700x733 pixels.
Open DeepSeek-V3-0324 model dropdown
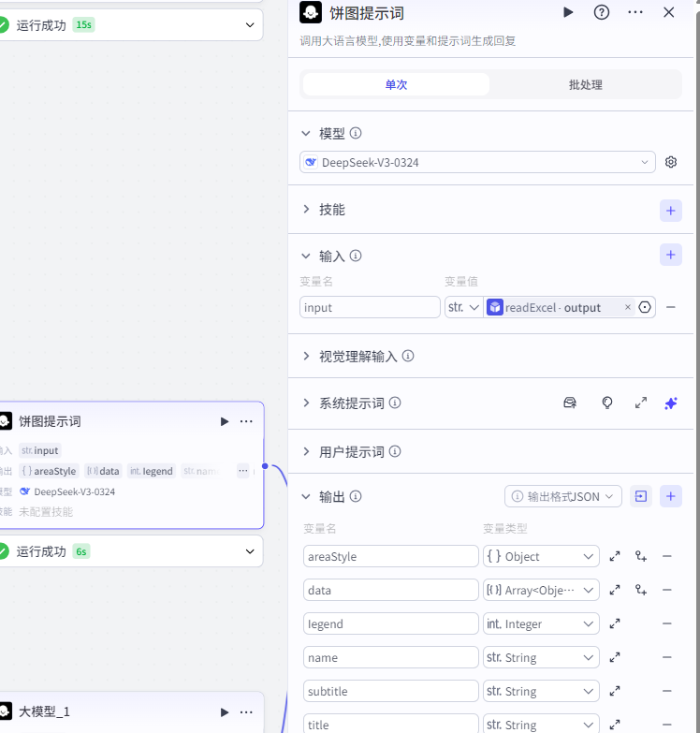[477, 162]
